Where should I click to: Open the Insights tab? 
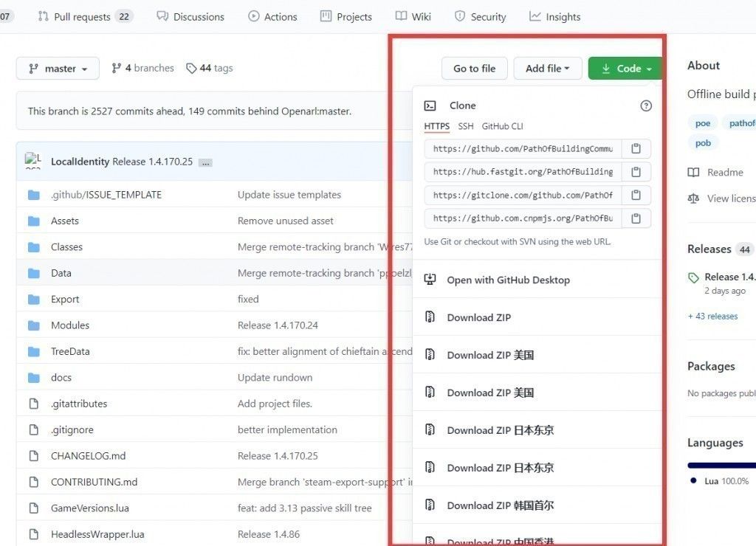click(x=554, y=17)
